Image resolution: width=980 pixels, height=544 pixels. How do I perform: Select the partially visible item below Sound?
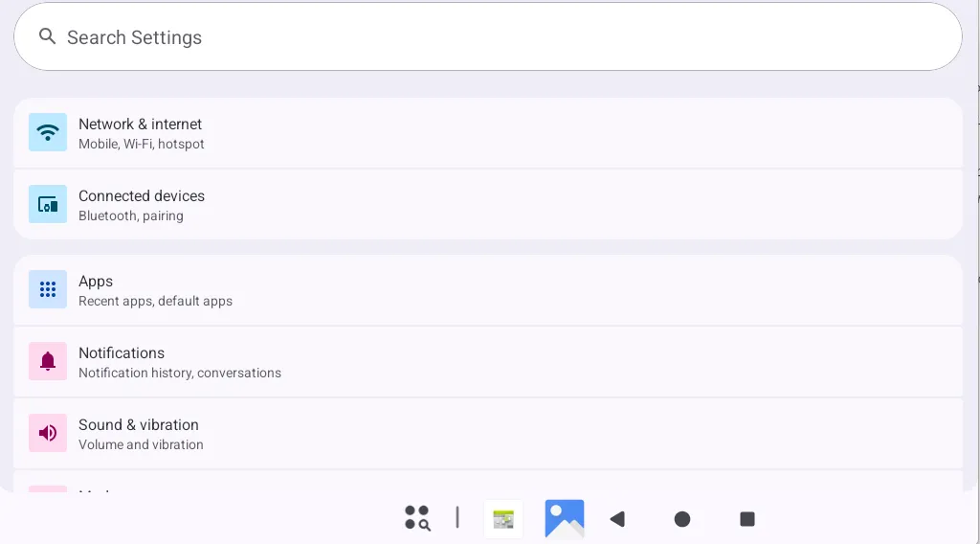(x=488, y=482)
